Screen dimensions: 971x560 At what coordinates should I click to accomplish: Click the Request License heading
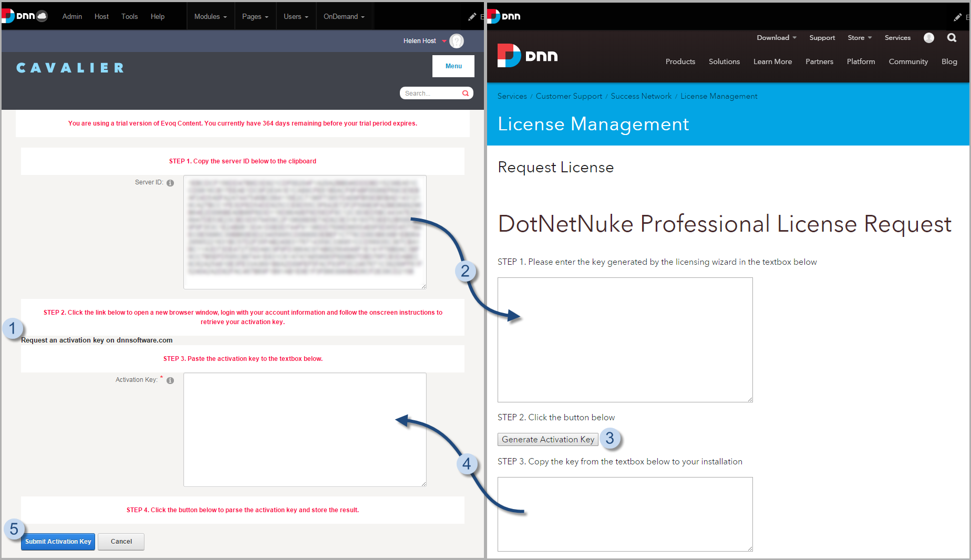[x=556, y=167]
